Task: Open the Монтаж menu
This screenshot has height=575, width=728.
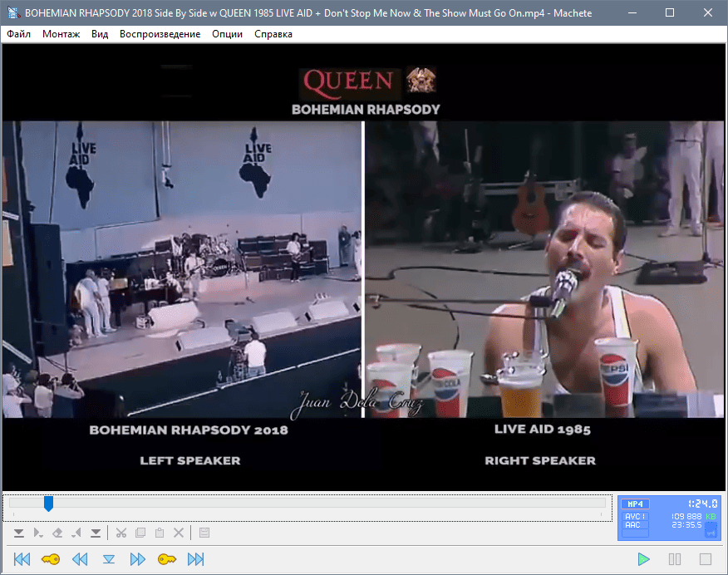Action: tap(61, 34)
